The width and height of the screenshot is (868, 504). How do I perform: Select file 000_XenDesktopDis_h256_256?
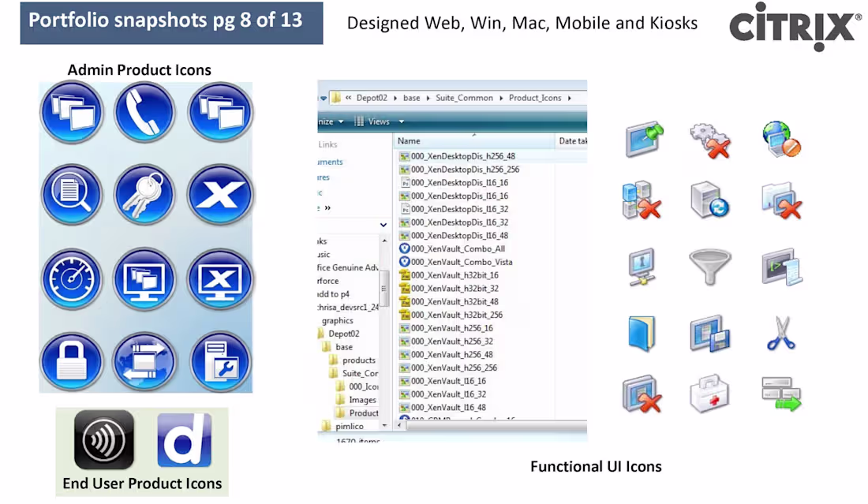459,170
